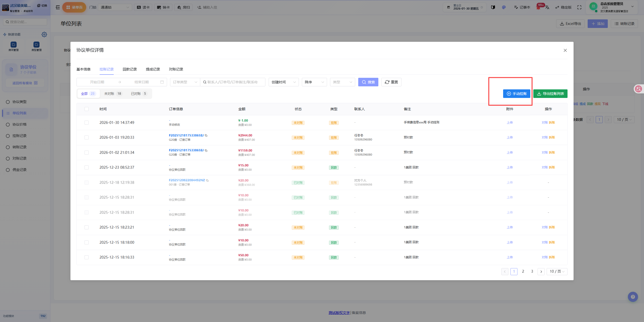Open the 10 / 页 page size dropdown in dialog
This screenshot has width=644, height=322.
tap(557, 271)
